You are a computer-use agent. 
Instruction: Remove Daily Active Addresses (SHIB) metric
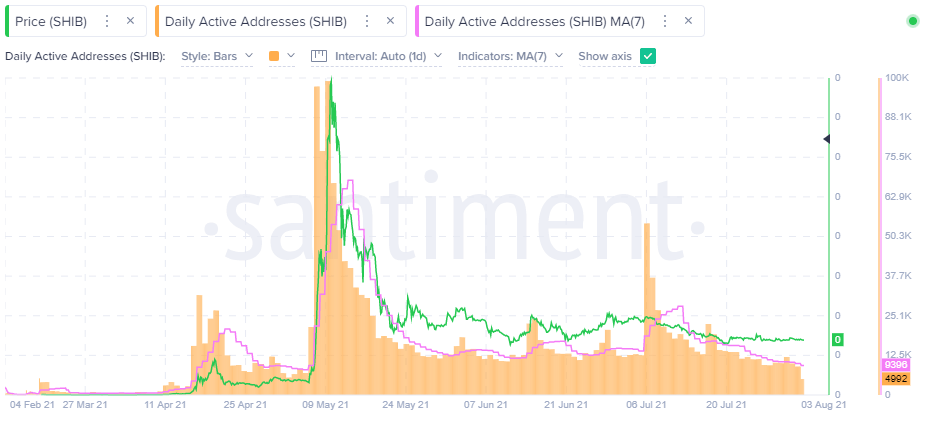(390, 21)
